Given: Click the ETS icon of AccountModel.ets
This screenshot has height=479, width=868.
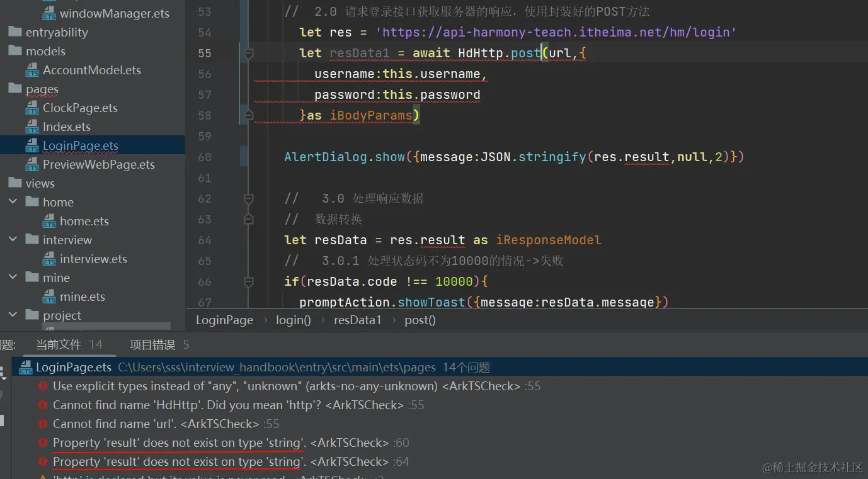Looking at the screenshot, I should click(x=32, y=70).
